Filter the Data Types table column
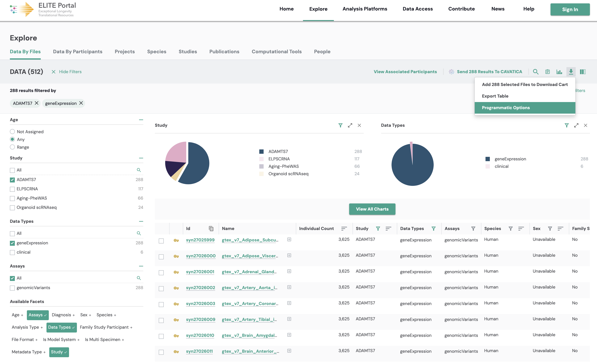 pyautogui.click(x=434, y=228)
